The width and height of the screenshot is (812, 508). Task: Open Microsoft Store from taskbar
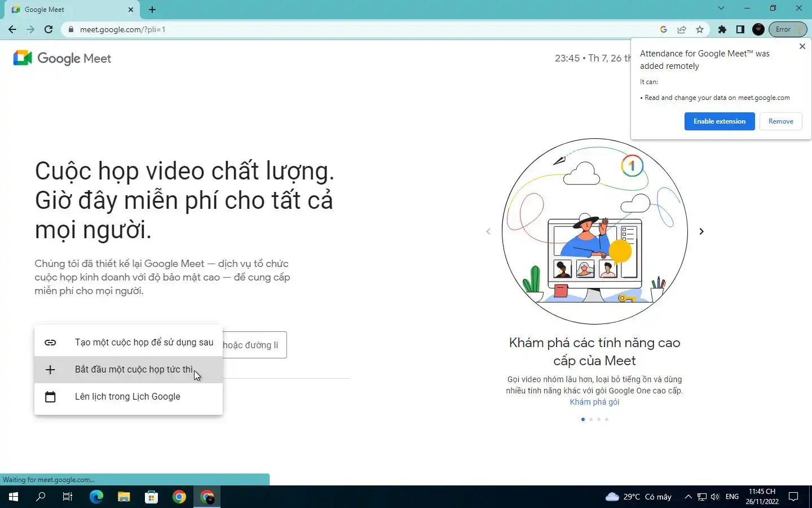click(x=152, y=497)
